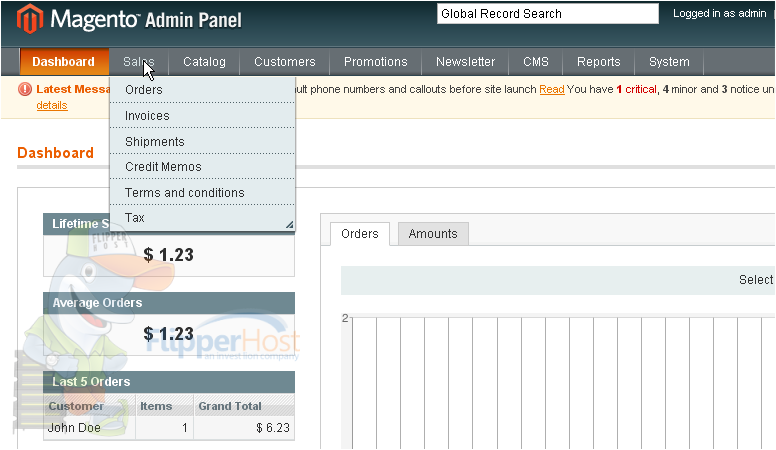The height and width of the screenshot is (450, 776).
Task: Open the message details link
Action: click(x=52, y=105)
